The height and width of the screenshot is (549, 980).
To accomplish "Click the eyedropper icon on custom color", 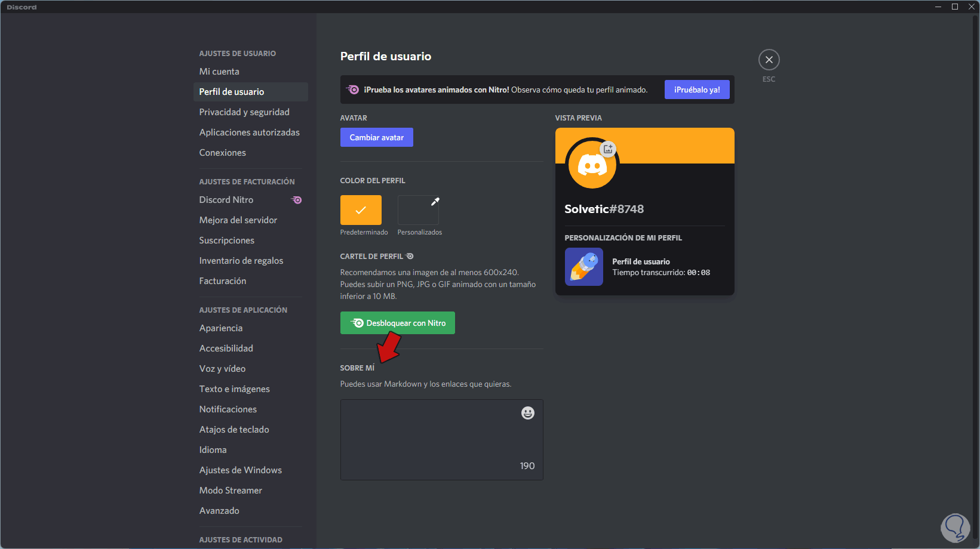I will (435, 202).
